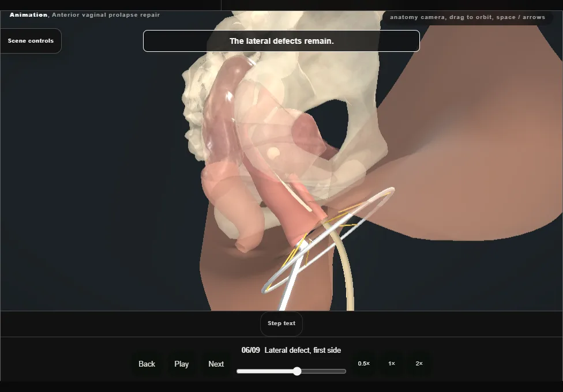Advance with the Next button
Image resolution: width=563 pixels, height=392 pixels.
216,364
